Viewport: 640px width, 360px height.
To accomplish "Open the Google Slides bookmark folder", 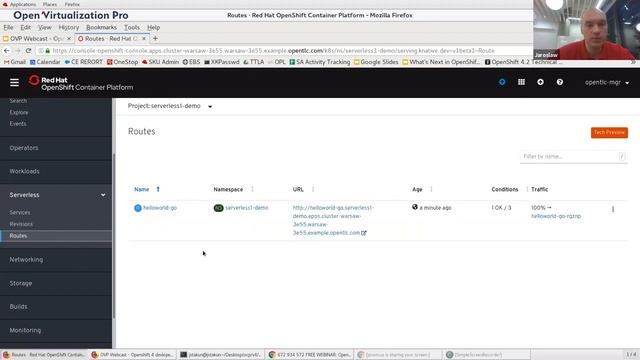I will tap(376, 62).
